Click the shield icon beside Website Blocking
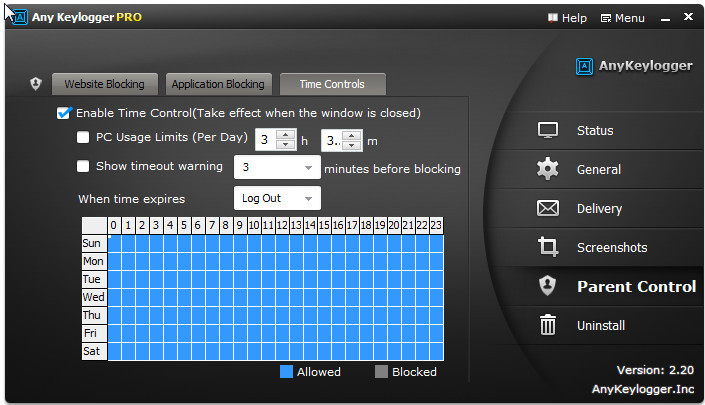Screen dimensions: 705x405 pos(36,84)
